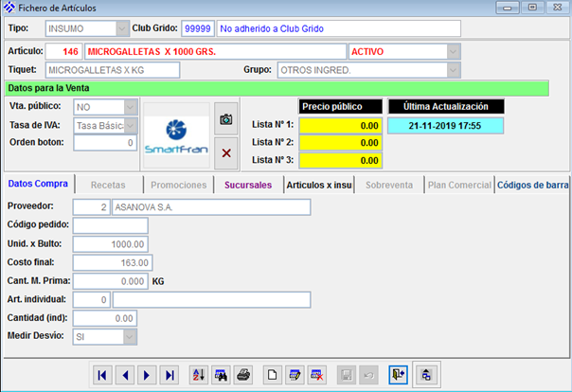Click the Código pedido text box
The image size is (572, 392).
(x=110, y=225)
